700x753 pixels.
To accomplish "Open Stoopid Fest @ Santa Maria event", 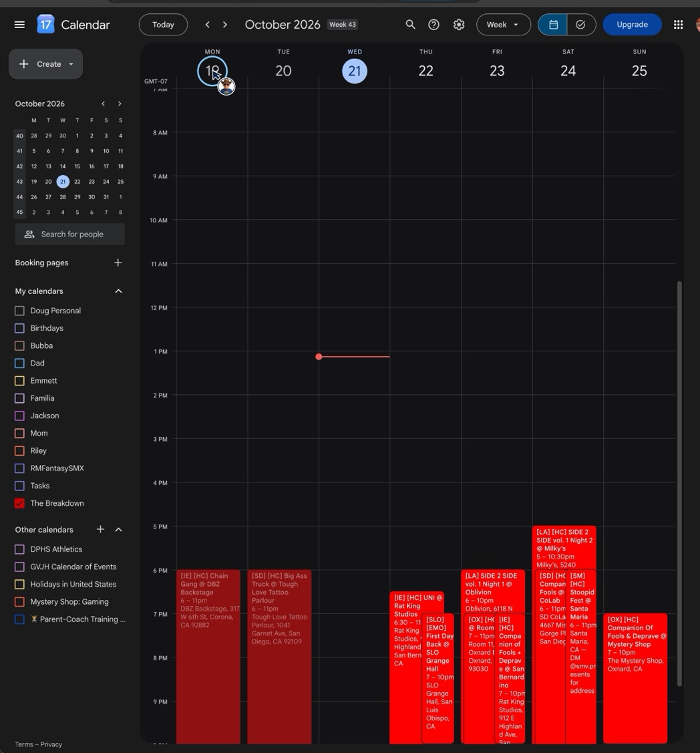I will pos(581,657).
